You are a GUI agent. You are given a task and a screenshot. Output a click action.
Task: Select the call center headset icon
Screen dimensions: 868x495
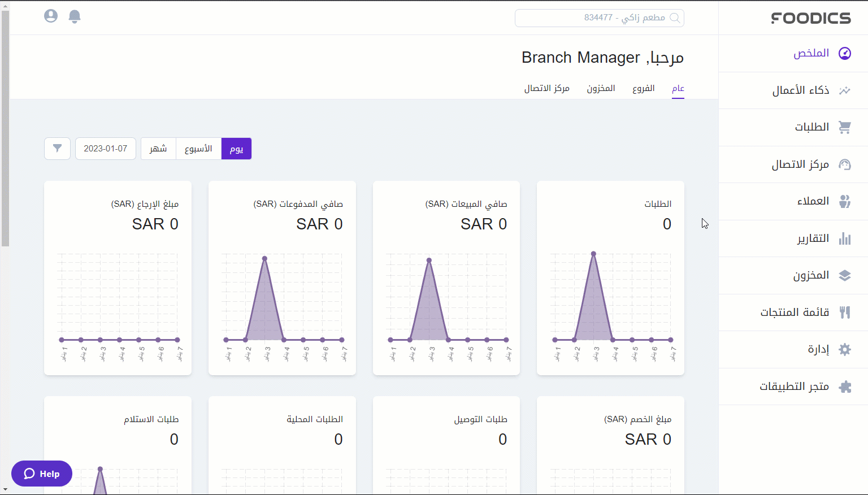point(844,164)
